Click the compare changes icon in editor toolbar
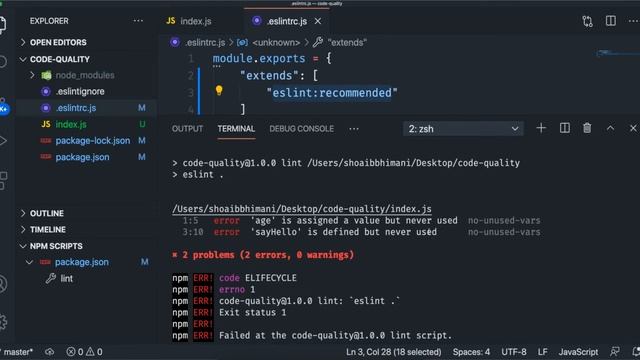Viewport: 640px width, 360px height. point(587,21)
